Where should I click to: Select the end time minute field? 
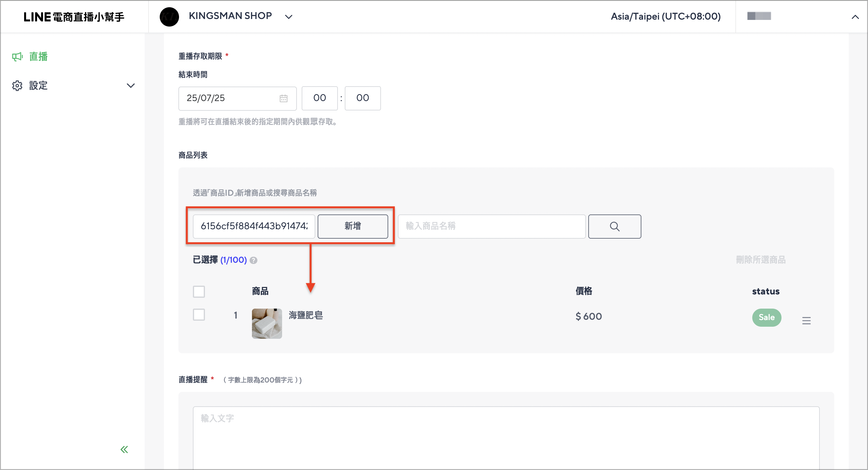(x=363, y=98)
